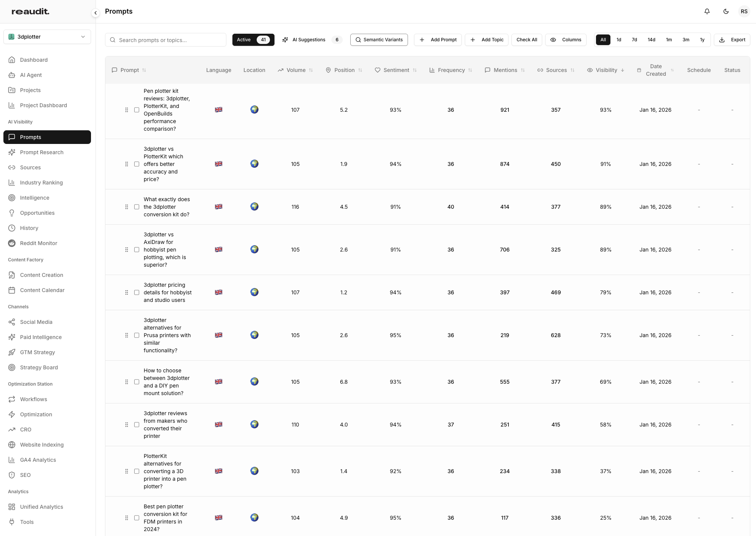Sort table by Frequency column
This screenshot has width=756, height=536.
click(x=451, y=70)
